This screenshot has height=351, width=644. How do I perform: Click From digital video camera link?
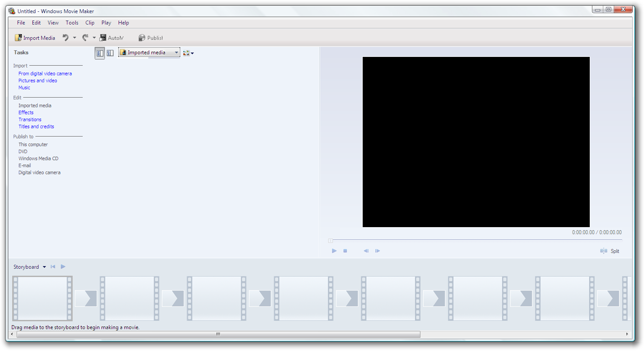45,74
